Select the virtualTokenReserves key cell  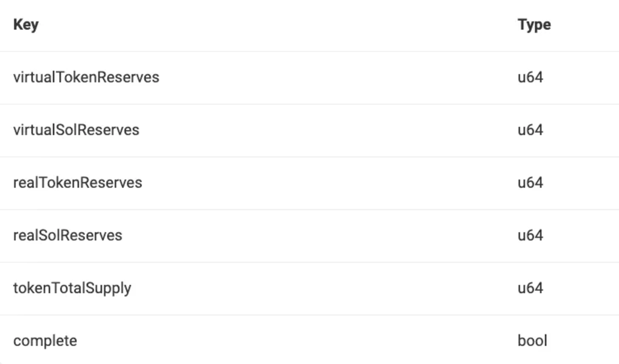(x=86, y=77)
